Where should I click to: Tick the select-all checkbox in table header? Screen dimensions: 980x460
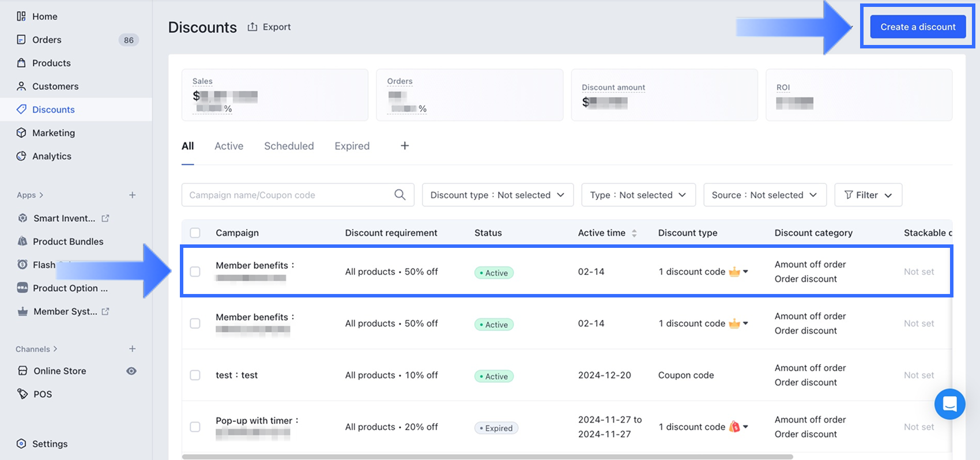click(x=195, y=233)
